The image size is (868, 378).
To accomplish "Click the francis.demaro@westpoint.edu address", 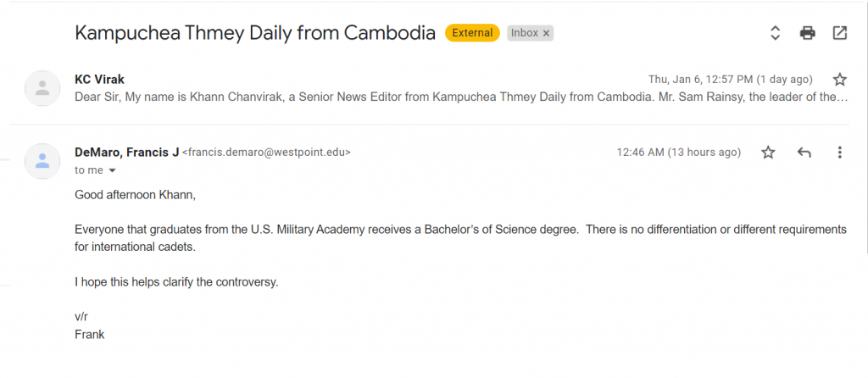I will tap(266, 153).
